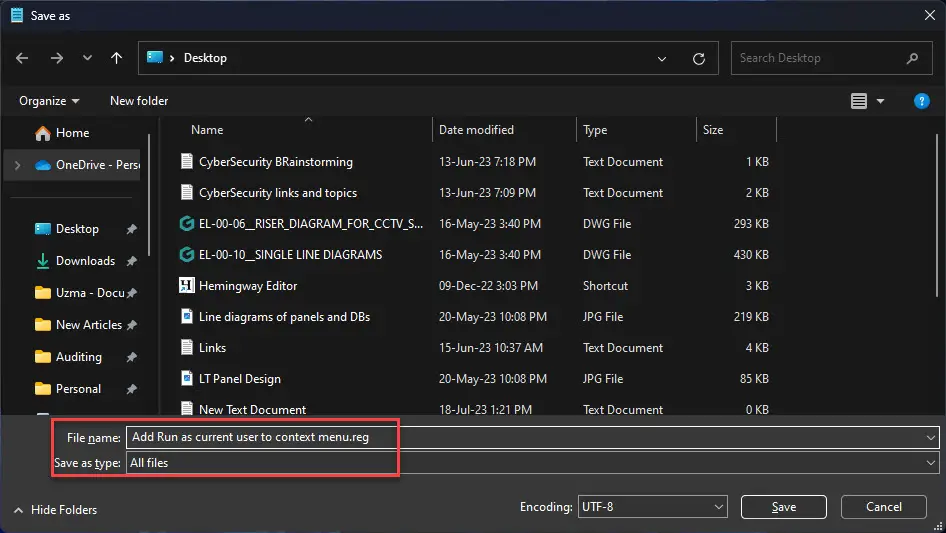The image size is (946, 533).
Task: Click the Downloads green arrow icon
Action: tap(43, 261)
